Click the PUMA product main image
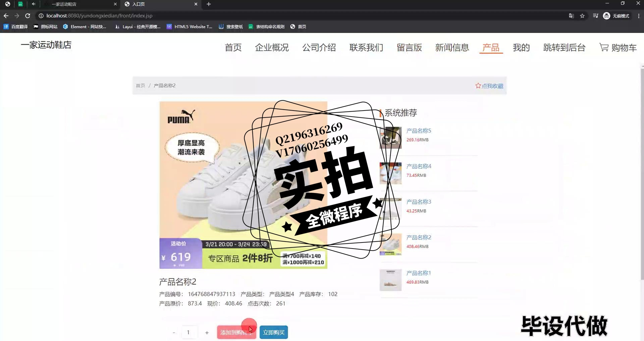This screenshot has height=341, width=644. [243, 185]
